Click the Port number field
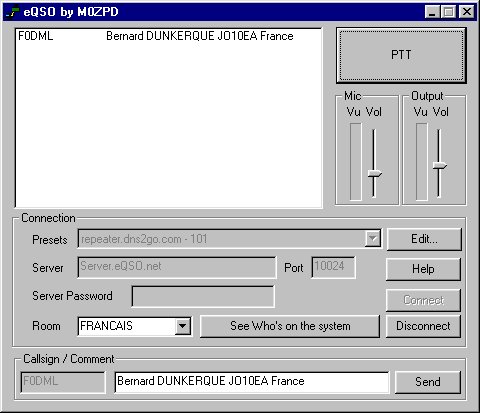Image resolution: width=480 pixels, height=413 pixels. pyautogui.click(x=333, y=267)
